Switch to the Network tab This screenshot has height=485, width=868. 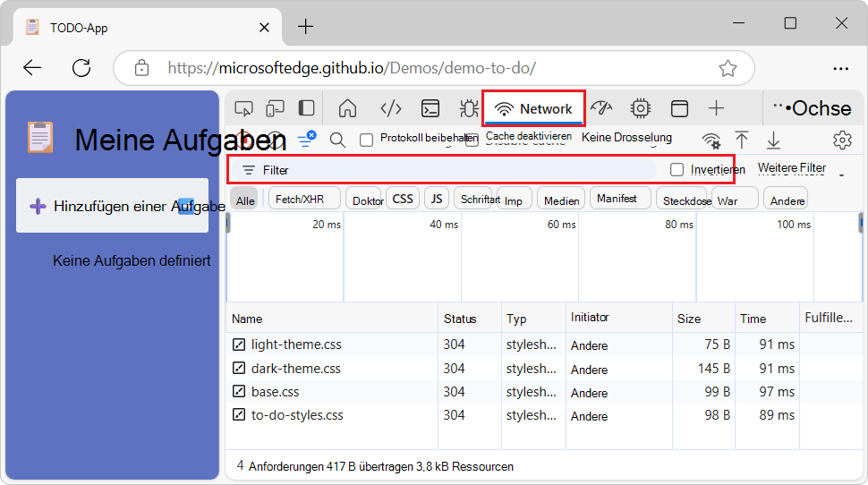533,108
